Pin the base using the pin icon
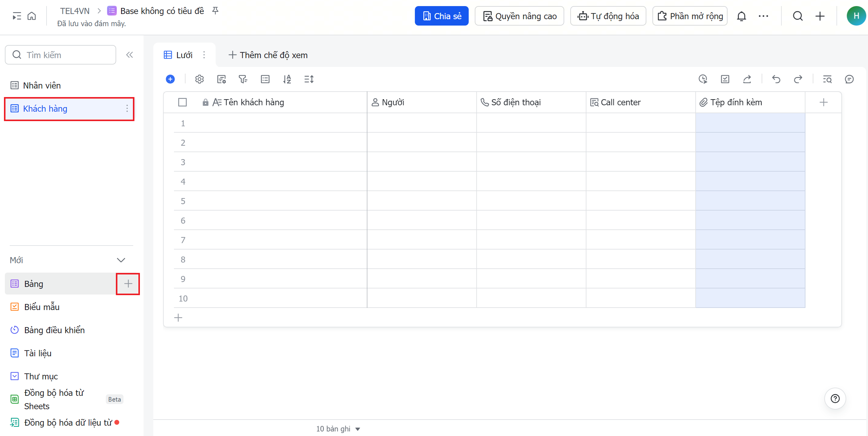The width and height of the screenshot is (868, 436). click(x=215, y=11)
